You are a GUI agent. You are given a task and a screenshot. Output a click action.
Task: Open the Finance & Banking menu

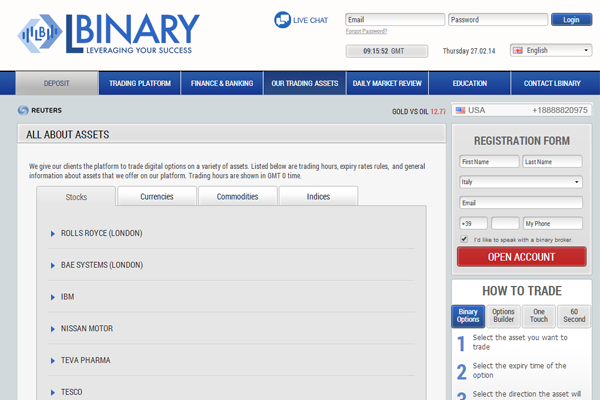222,83
